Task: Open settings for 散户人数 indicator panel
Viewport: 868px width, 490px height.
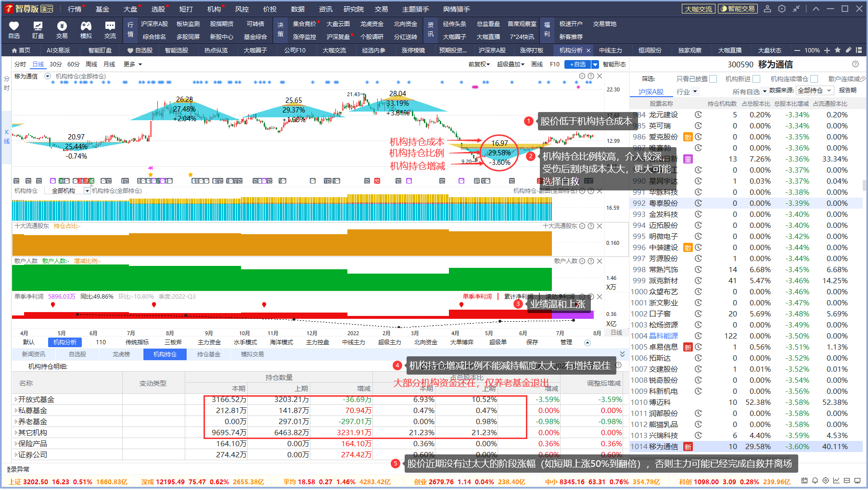Action: click(582, 261)
